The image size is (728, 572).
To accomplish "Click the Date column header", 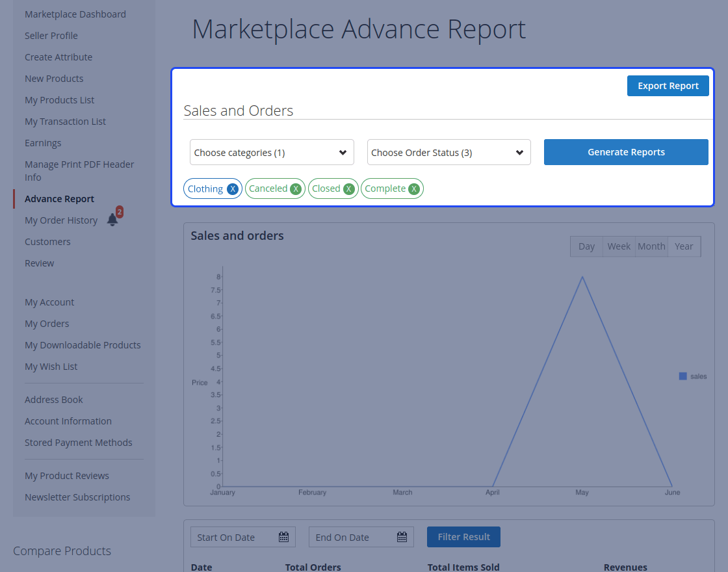I will 201,567.
